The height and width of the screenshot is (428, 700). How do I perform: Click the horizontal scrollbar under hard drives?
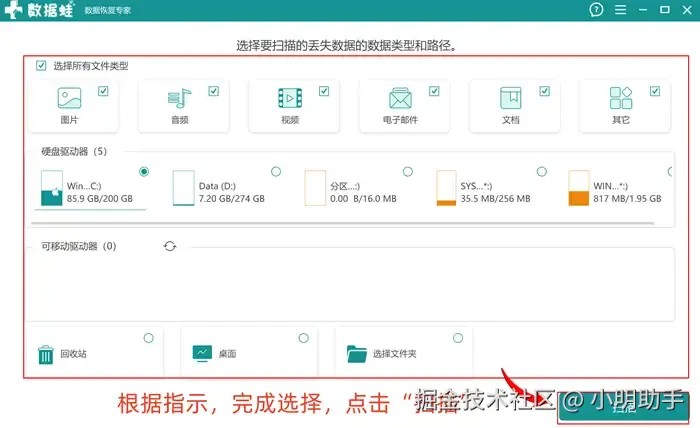tap(342, 223)
